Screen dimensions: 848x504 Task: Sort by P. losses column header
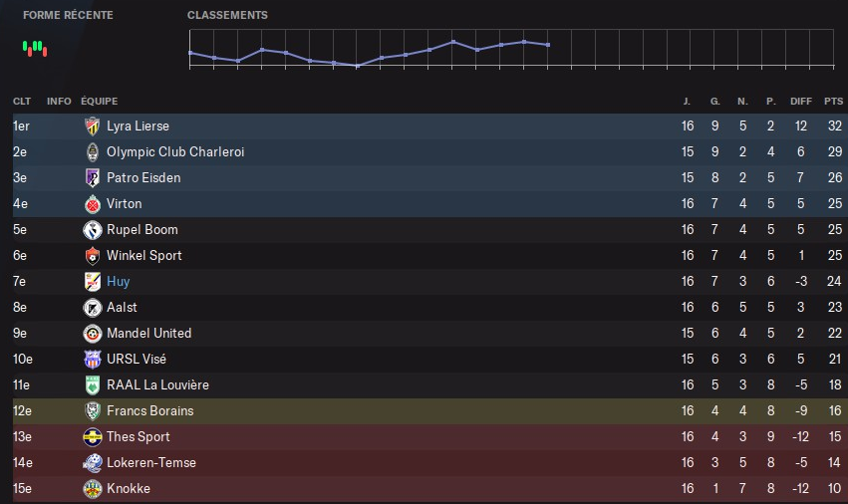coord(770,102)
